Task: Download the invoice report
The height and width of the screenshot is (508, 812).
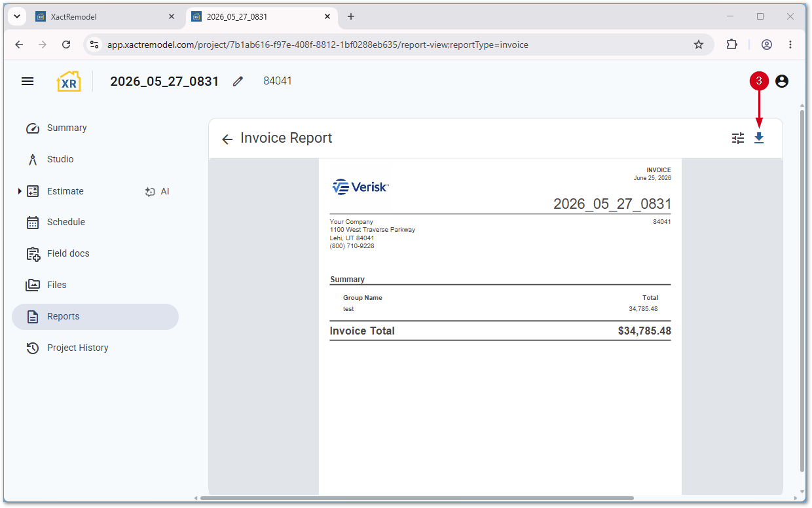Action: 759,138
